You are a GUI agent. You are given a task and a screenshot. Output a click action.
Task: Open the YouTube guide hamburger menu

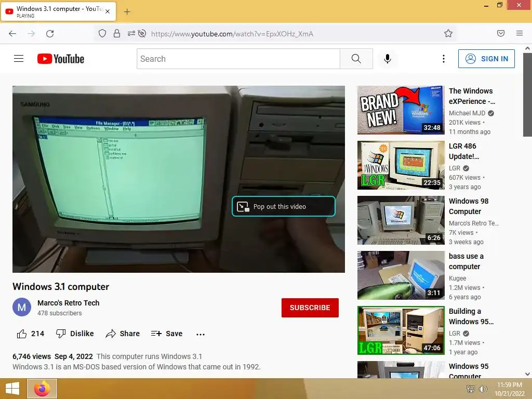tap(19, 59)
